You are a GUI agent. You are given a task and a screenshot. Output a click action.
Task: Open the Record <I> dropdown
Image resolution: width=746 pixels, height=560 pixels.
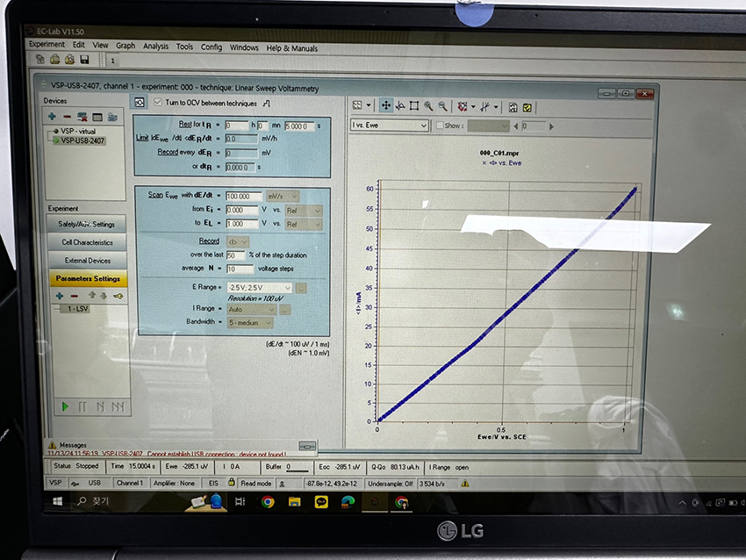238,241
